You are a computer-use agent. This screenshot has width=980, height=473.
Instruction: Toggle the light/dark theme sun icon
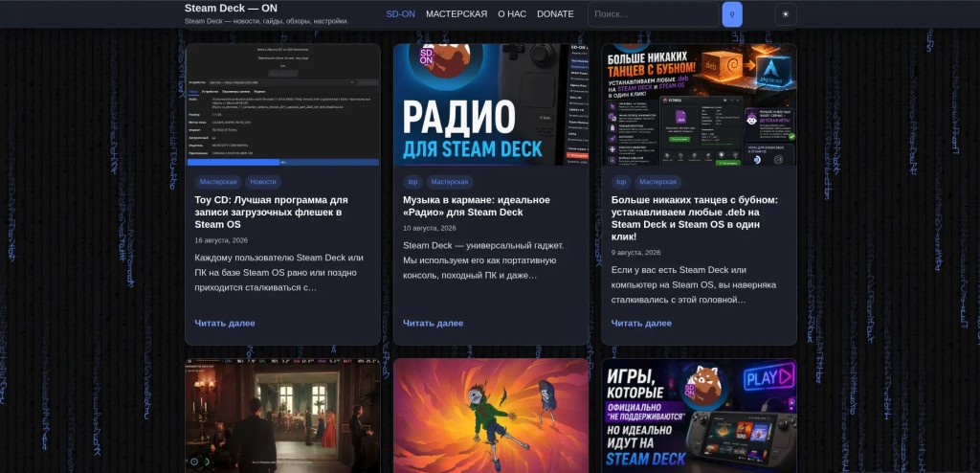pyautogui.click(x=786, y=14)
